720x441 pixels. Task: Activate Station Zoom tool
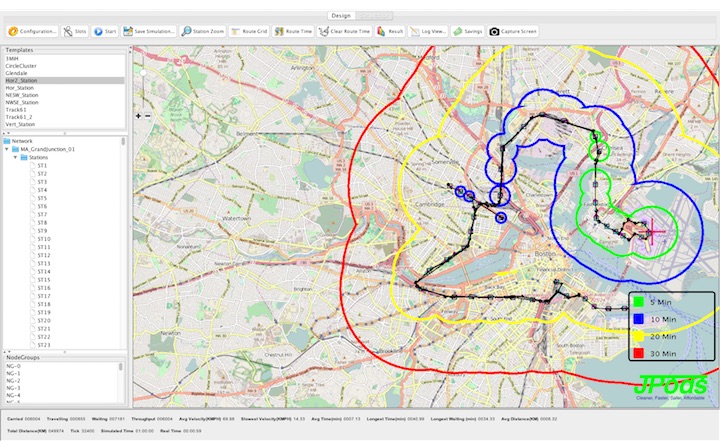pyautogui.click(x=203, y=31)
